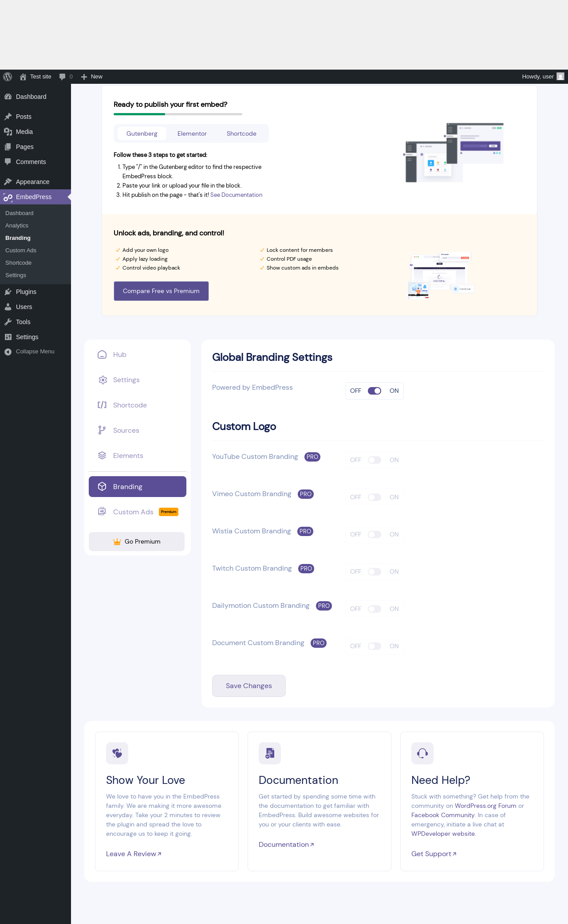Viewport: 568px width, 924px height.
Task: Click the Appearance brush icon
Action: tap(8, 182)
